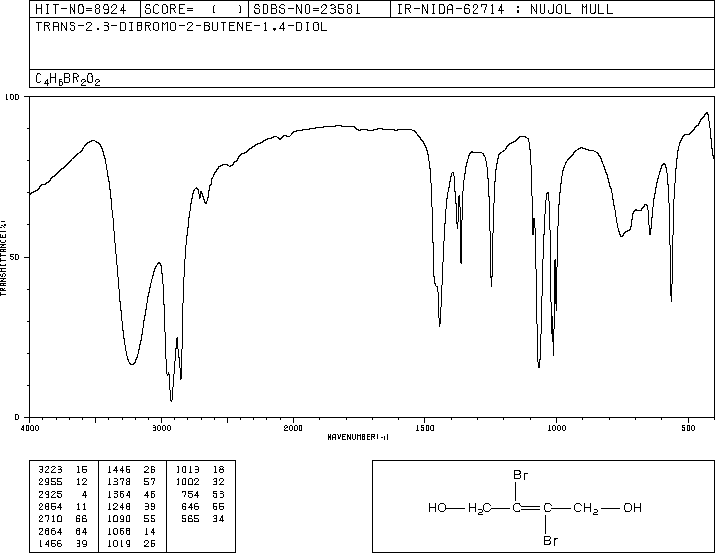Click the lower Br atom in structure

pyautogui.click(x=550, y=541)
